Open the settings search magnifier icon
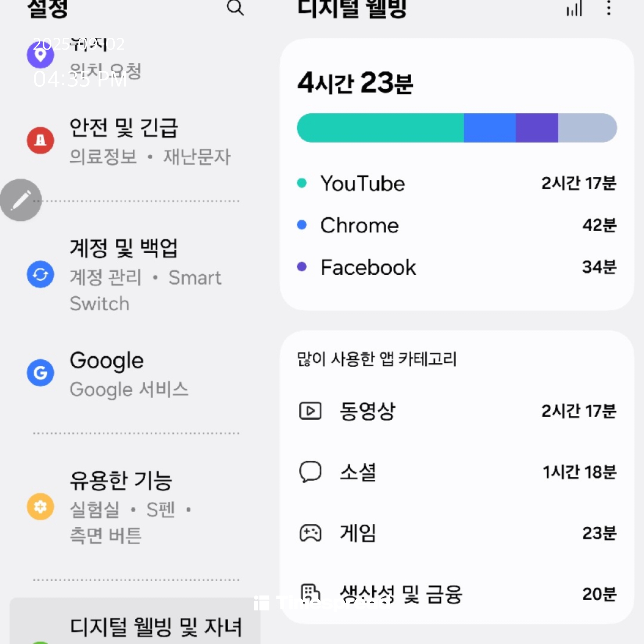The image size is (644, 644). click(235, 8)
